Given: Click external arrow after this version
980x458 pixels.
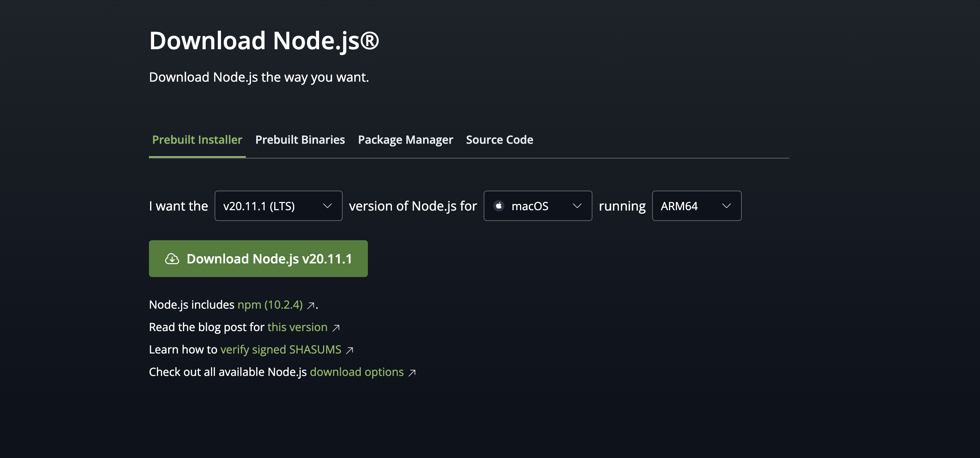Looking at the screenshot, I should (x=336, y=328).
